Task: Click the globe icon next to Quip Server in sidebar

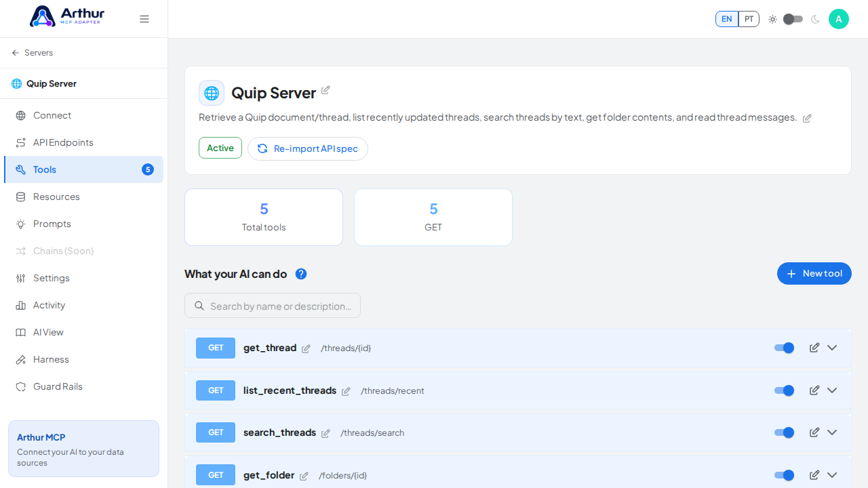Action: pos(16,83)
